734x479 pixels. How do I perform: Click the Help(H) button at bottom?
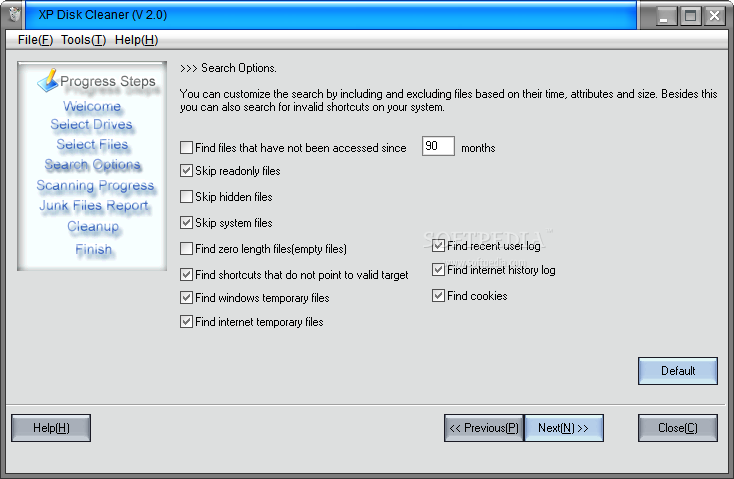[x=51, y=428]
